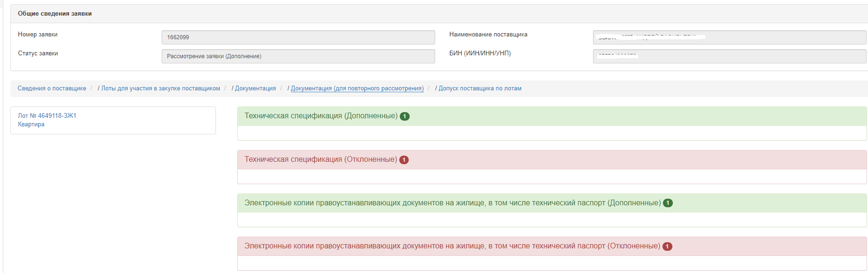
Task: Click red count badge on Техническая спецификация (Отклоненные)
Action: click(404, 160)
